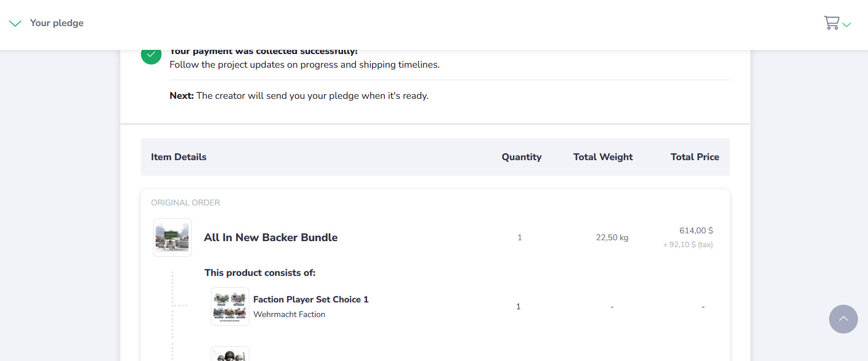
Task: Click the Total Price column header
Action: coord(695,157)
